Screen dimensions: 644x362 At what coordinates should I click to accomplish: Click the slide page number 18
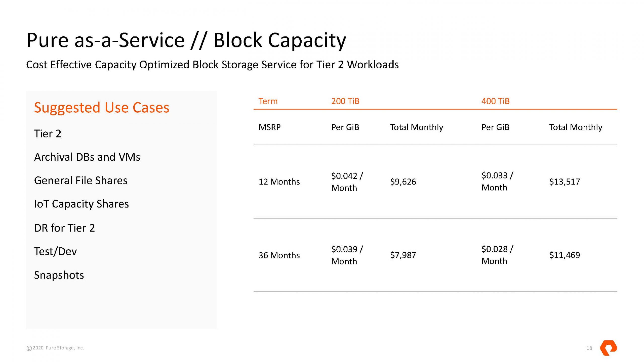point(589,348)
